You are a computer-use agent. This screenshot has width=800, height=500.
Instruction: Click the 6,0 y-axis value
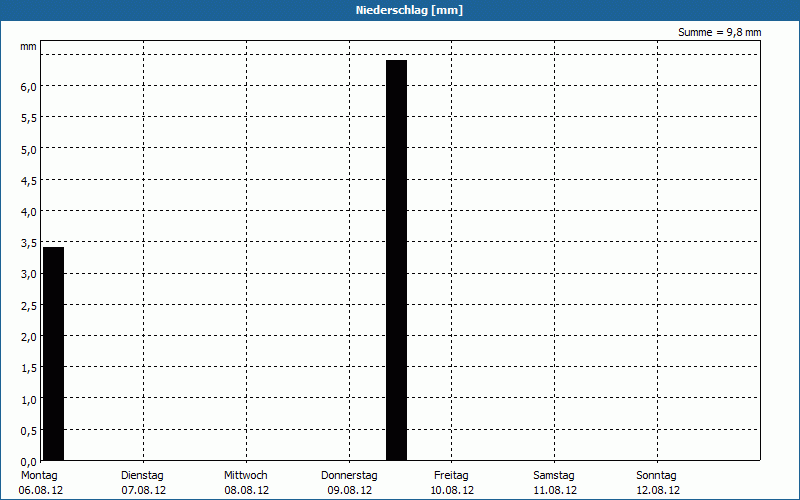pyautogui.click(x=29, y=87)
